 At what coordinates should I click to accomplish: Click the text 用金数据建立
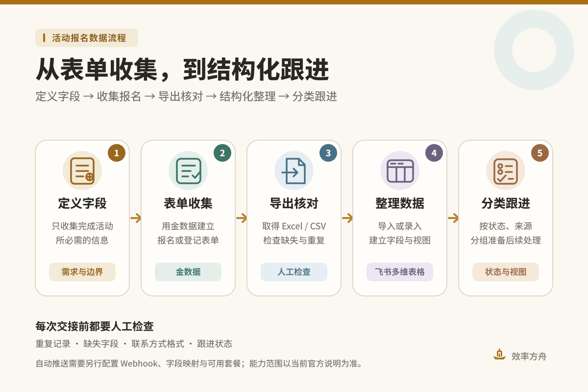[188, 226]
